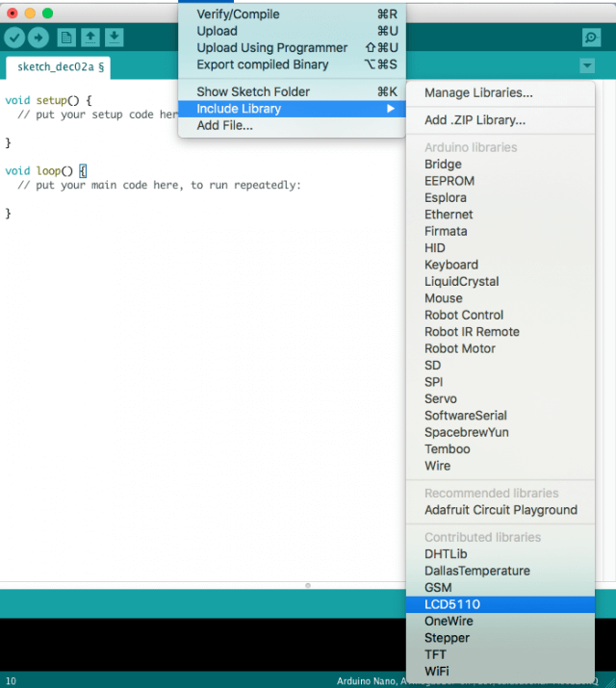Screen dimensions: 616x688
Task: Create a new sketch with the New icon
Action: (66, 38)
